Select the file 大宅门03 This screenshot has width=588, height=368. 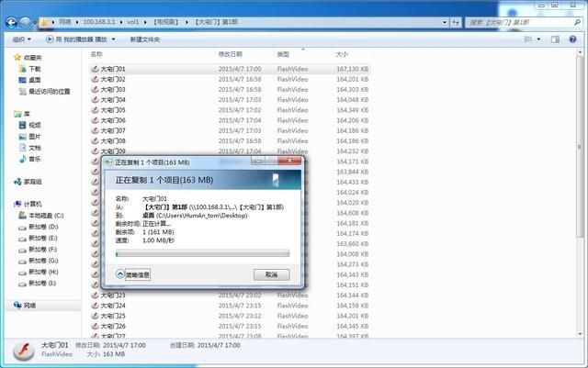[x=113, y=90]
